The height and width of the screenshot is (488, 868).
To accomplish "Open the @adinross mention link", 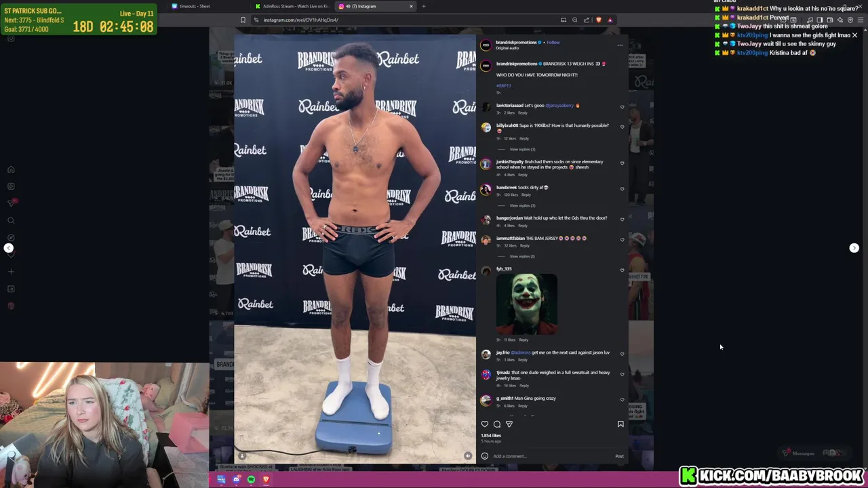I will click(521, 352).
